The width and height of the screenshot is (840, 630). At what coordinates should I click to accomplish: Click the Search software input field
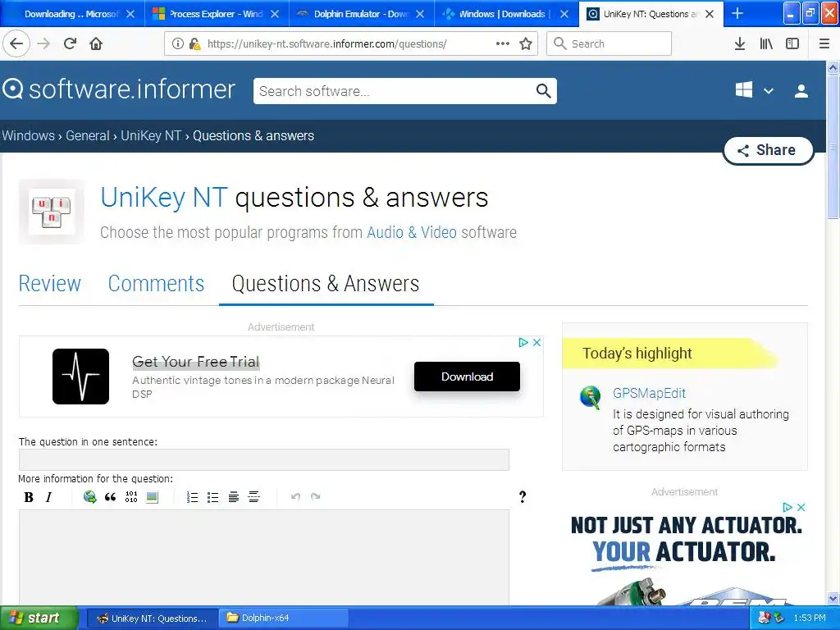click(x=394, y=91)
